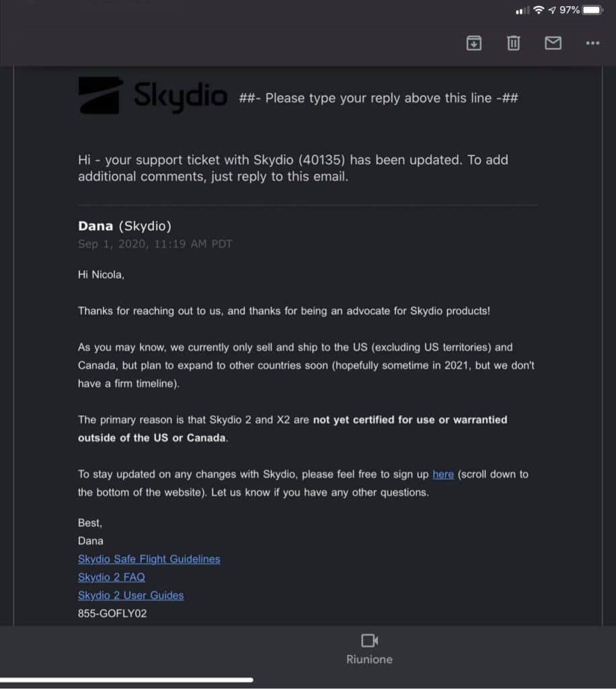Tap the support ticket update message with 40135
Image resolution: width=616 pixels, height=689 pixels.
(293, 168)
